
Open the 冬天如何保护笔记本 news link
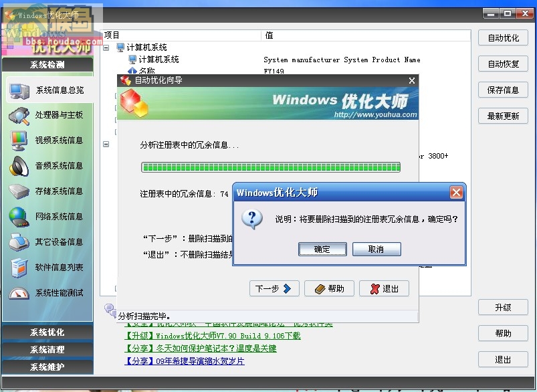201,349
